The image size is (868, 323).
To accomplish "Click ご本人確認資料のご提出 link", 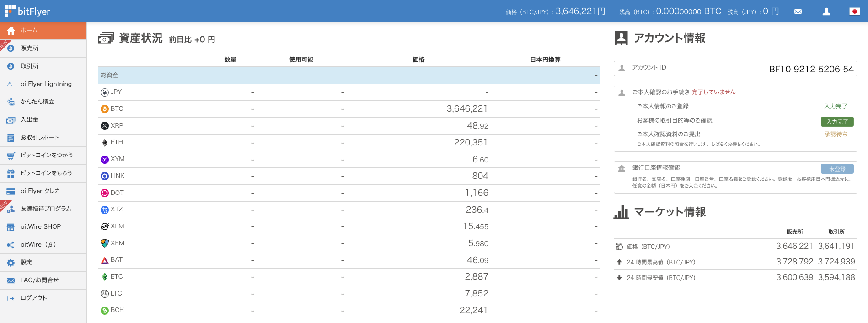I will click(x=669, y=134).
